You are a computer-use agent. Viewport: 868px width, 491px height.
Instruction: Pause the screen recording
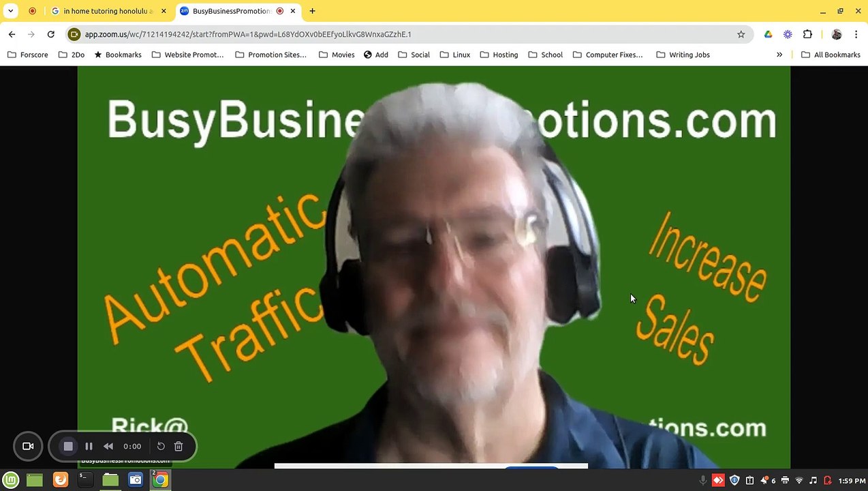coord(89,447)
